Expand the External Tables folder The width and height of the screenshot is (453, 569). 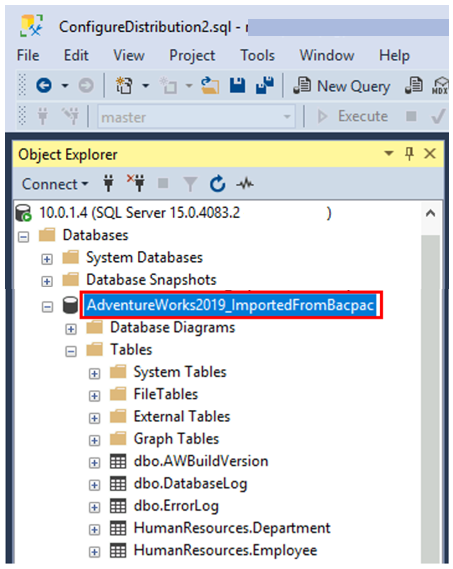coord(94,418)
